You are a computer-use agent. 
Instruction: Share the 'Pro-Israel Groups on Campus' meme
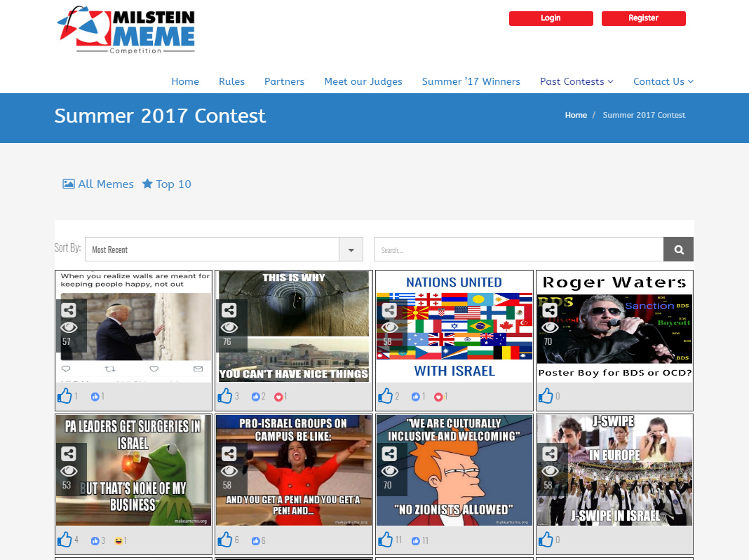(x=229, y=454)
